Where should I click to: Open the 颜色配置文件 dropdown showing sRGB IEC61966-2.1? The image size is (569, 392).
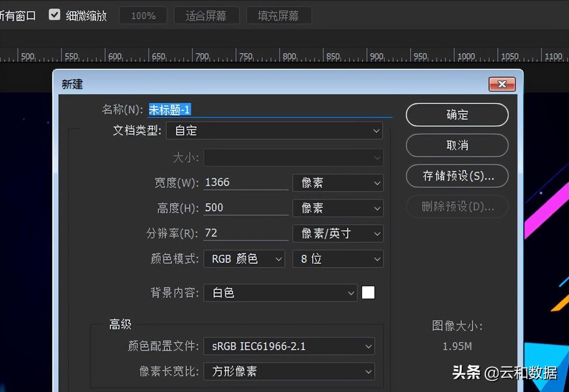pyautogui.click(x=289, y=346)
